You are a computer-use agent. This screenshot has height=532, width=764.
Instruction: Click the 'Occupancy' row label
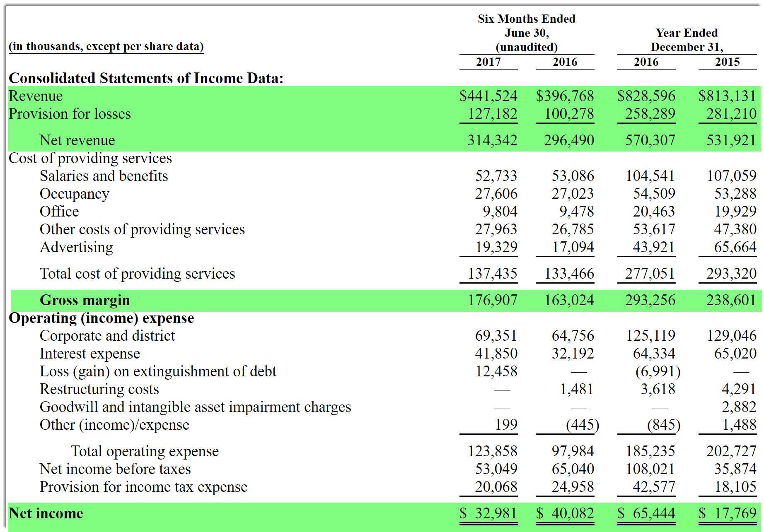pyautogui.click(x=75, y=194)
